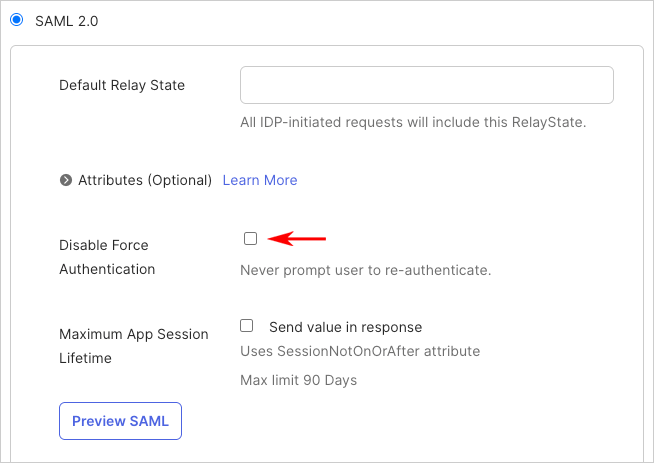Click "Never prompt user to re-authenticate" text
This screenshot has height=463, width=654.
pyautogui.click(x=365, y=270)
